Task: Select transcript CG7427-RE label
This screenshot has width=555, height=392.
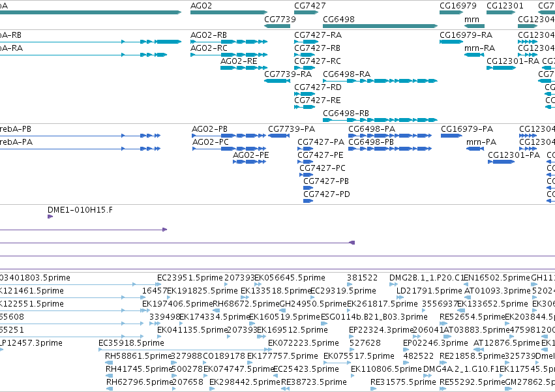Action: [318, 100]
